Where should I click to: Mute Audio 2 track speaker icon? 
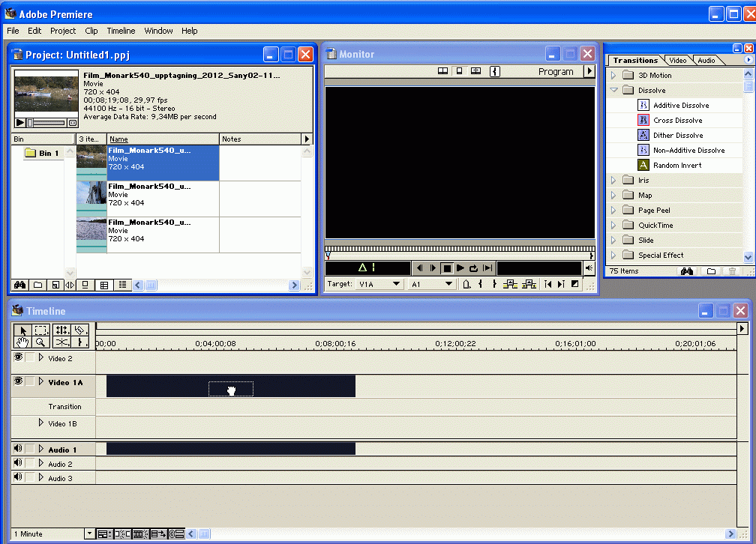[x=18, y=463]
